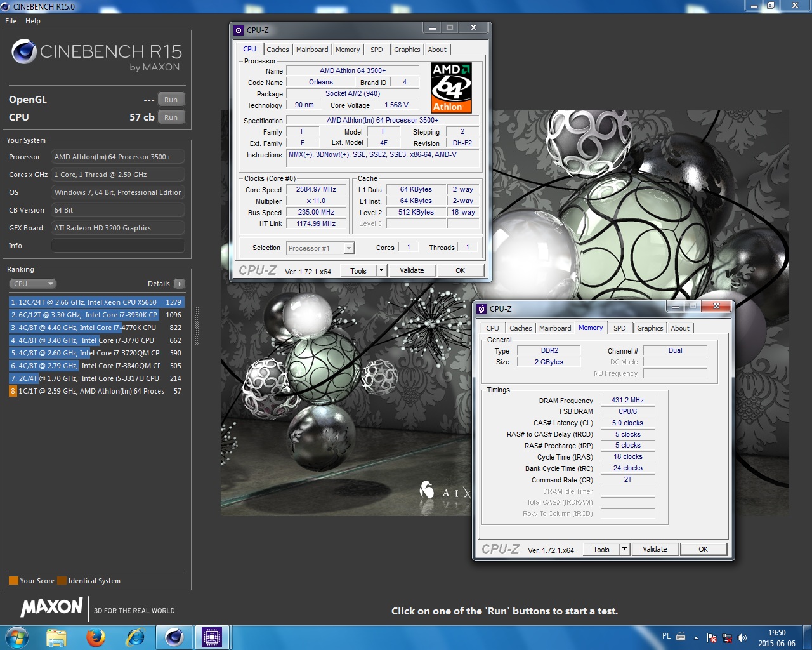The height and width of the screenshot is (650, 812).
Task: Click the network tray icon
Action: pos(727,637)
